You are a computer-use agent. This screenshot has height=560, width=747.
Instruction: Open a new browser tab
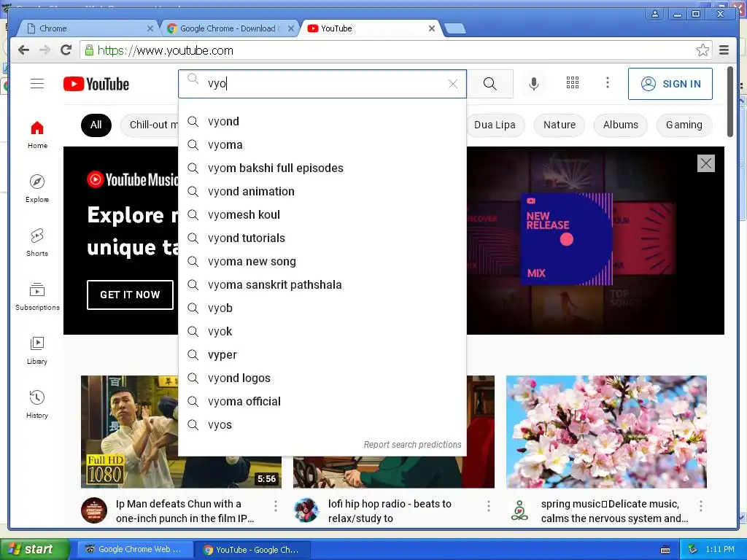coord(455,29)
